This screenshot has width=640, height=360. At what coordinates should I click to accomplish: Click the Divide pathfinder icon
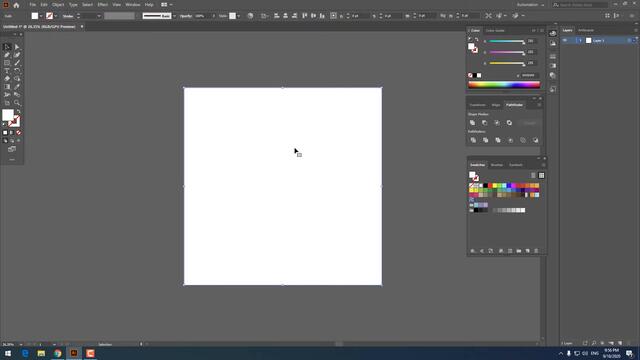(x=473, y=140)
